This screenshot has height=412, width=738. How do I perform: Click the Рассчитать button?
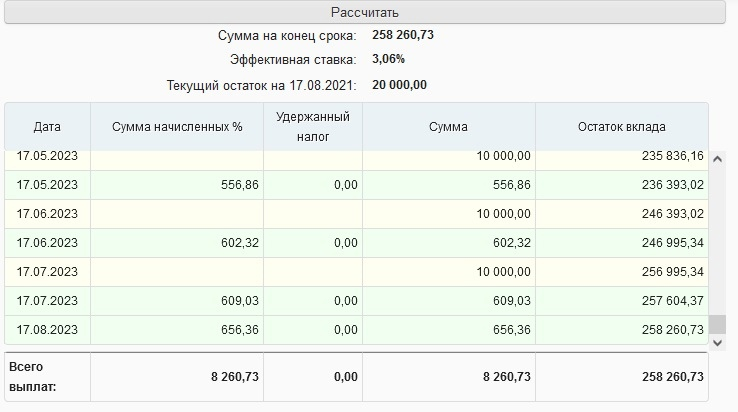365,12
